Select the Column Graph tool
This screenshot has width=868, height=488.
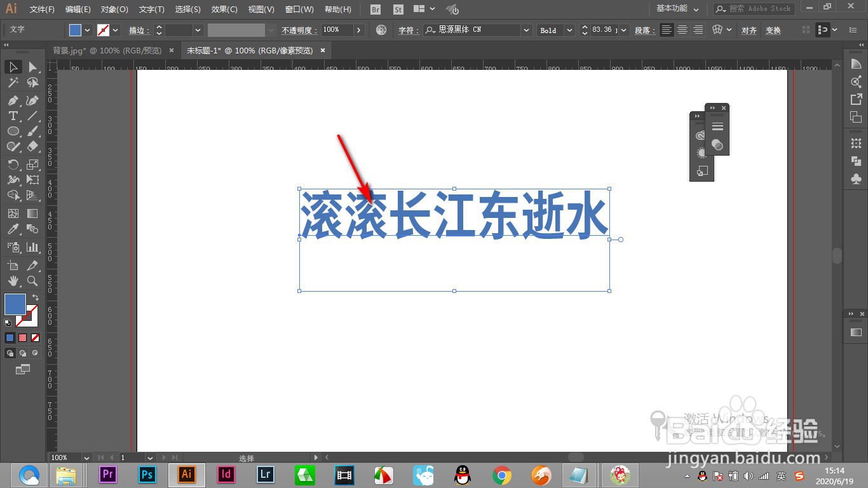[32, 247]
